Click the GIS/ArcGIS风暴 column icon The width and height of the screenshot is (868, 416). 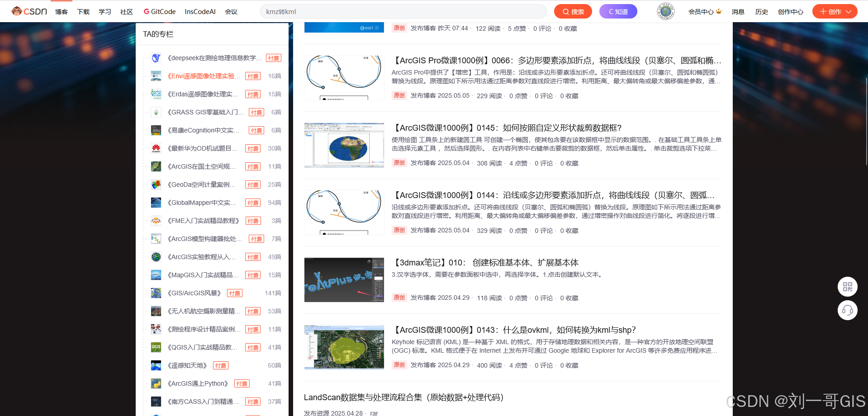click(156, 293)
